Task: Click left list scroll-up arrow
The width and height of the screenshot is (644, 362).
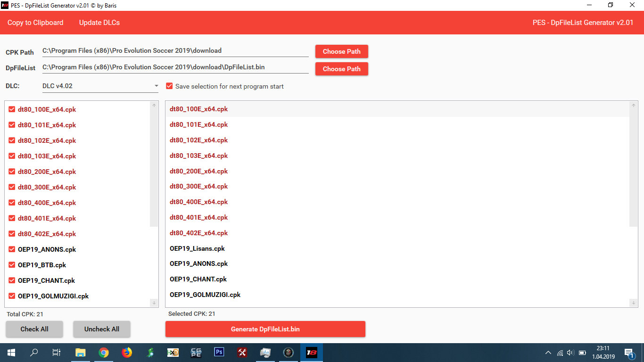Action: pos(154,106)
